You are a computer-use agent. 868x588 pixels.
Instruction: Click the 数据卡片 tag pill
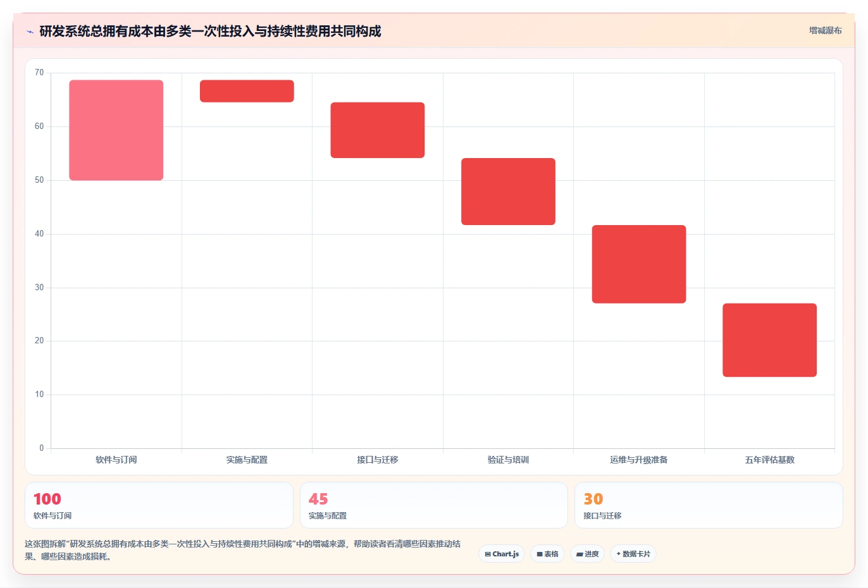point(633,554)
